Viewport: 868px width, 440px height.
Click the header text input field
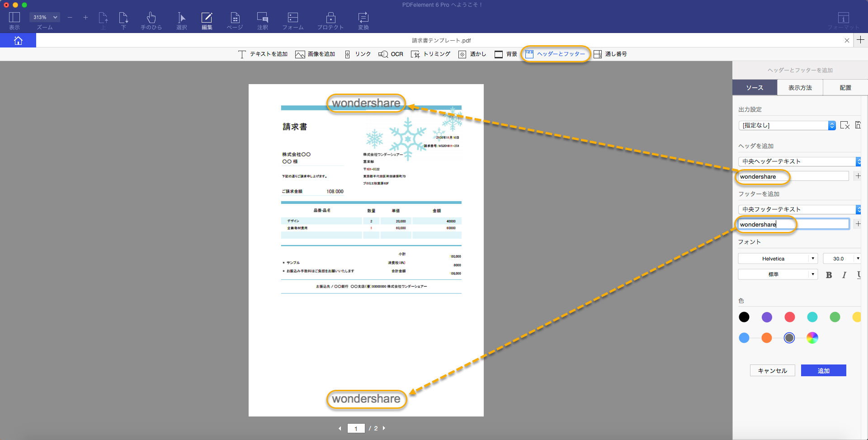coord(793,176)
